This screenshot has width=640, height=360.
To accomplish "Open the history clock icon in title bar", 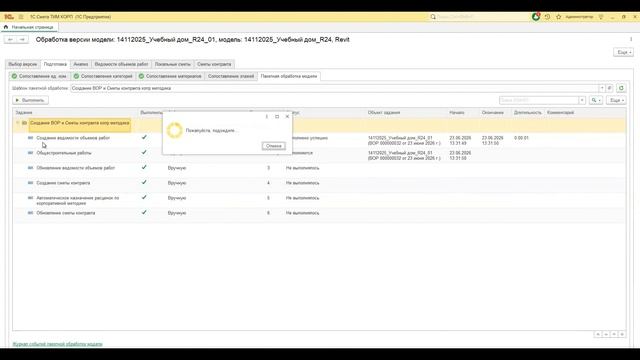I will tap(547, 17).
